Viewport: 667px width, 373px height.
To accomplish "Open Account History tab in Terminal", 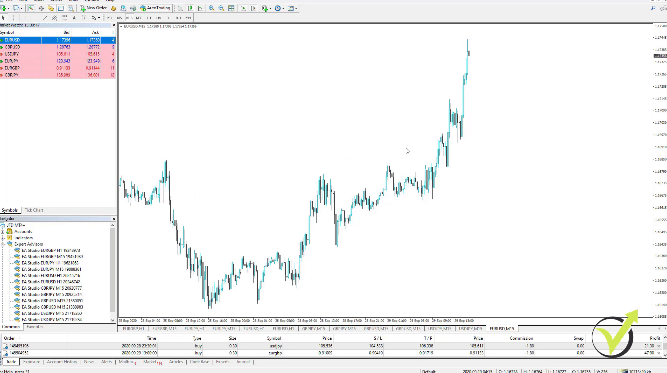I will click(62, 362).
